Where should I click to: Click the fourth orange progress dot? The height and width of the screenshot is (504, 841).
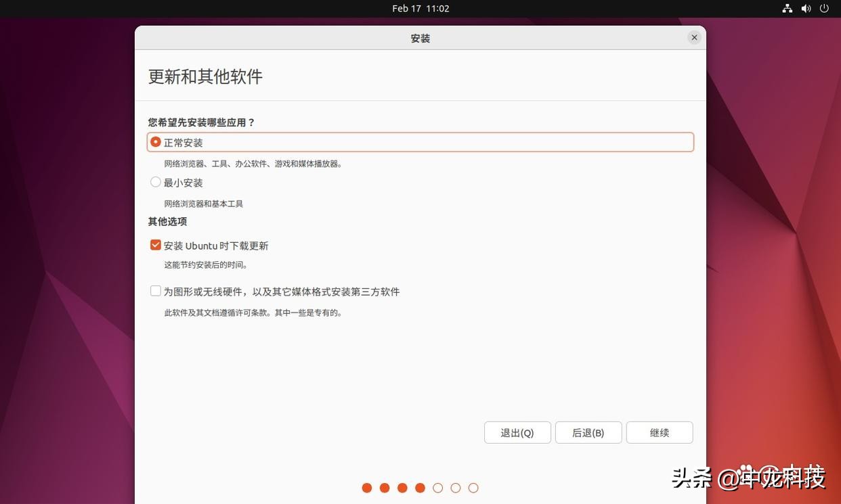pyautogui.click(x=419, y=486)
